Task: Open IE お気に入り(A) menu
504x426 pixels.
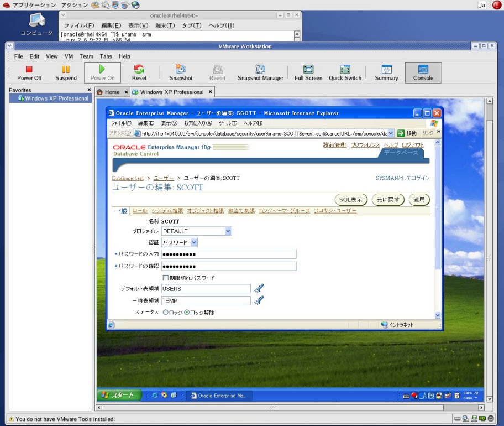Action: (198, 123)
